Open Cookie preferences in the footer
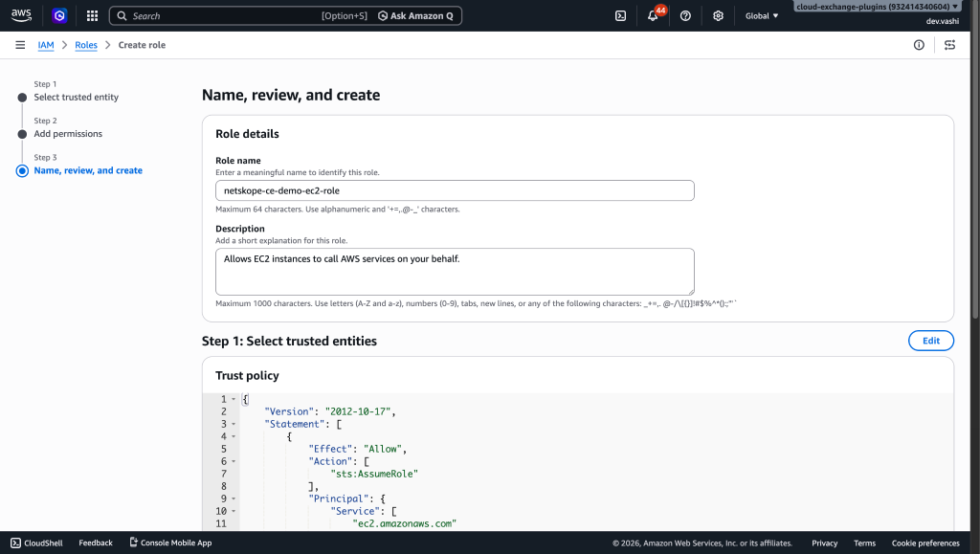The image size is (980, 554). (925, 543)
